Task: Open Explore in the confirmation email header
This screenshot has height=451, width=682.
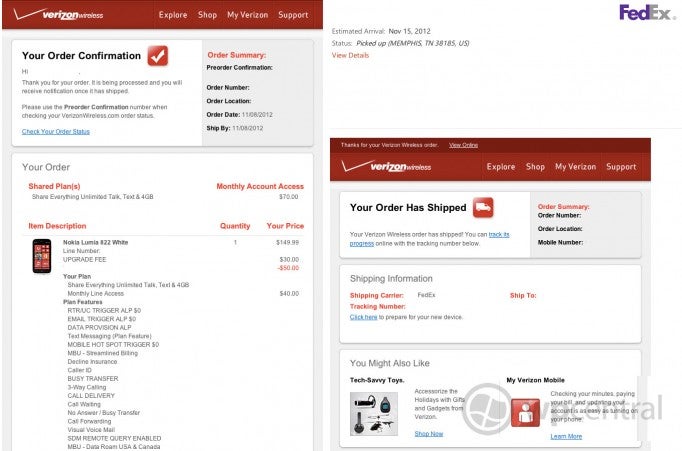Action: coord(173,15)
